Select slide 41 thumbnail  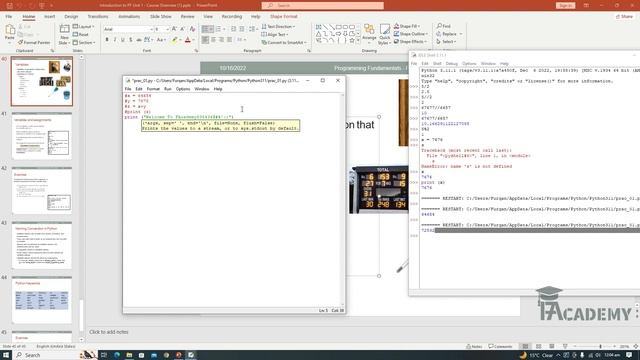point(42,136)
